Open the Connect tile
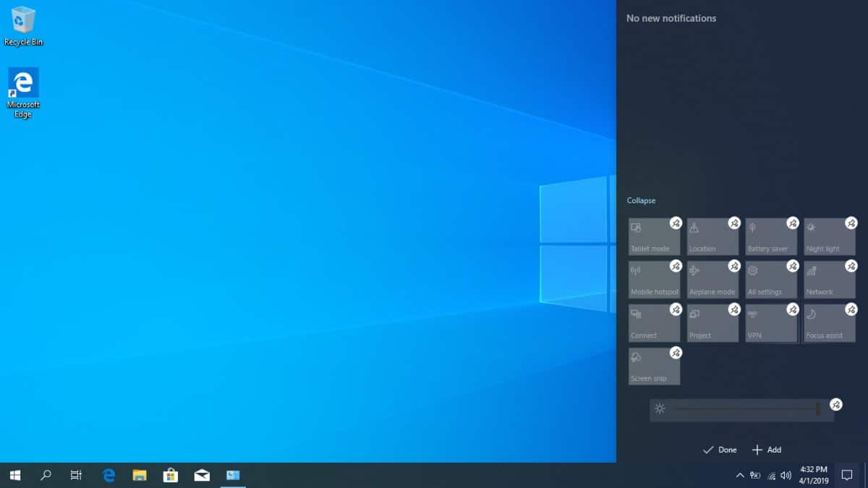The width and height of the screenshot is (868, 488). tap(654, 323)
